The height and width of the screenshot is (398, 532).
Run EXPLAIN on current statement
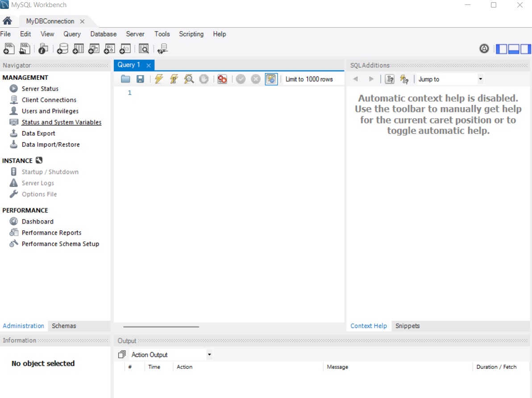(189, 79)
